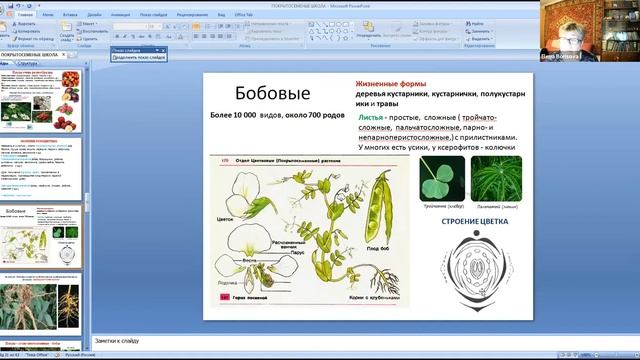Open the Выделить selection dropdown
640x360 pixels.
coord(480,39)
